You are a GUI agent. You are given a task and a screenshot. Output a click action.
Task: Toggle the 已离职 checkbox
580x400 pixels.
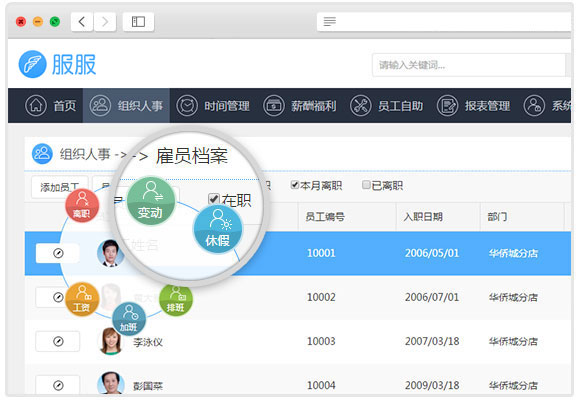tap(366, 185)
